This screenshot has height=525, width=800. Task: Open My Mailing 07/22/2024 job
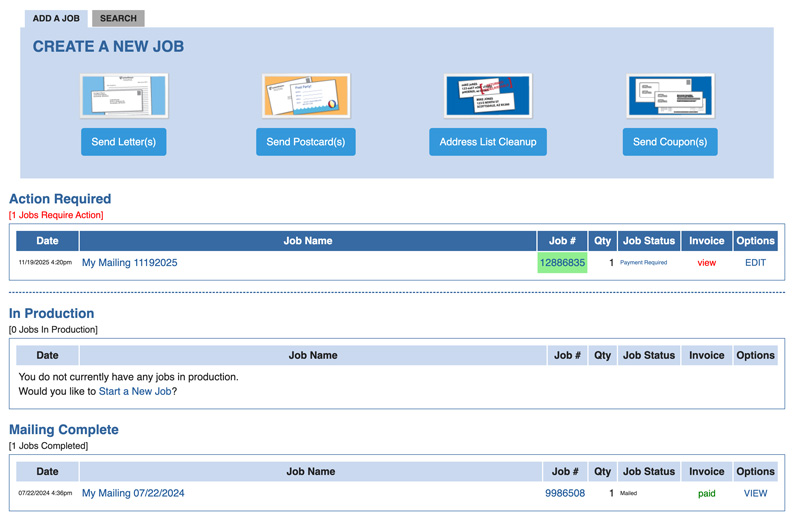133,493
